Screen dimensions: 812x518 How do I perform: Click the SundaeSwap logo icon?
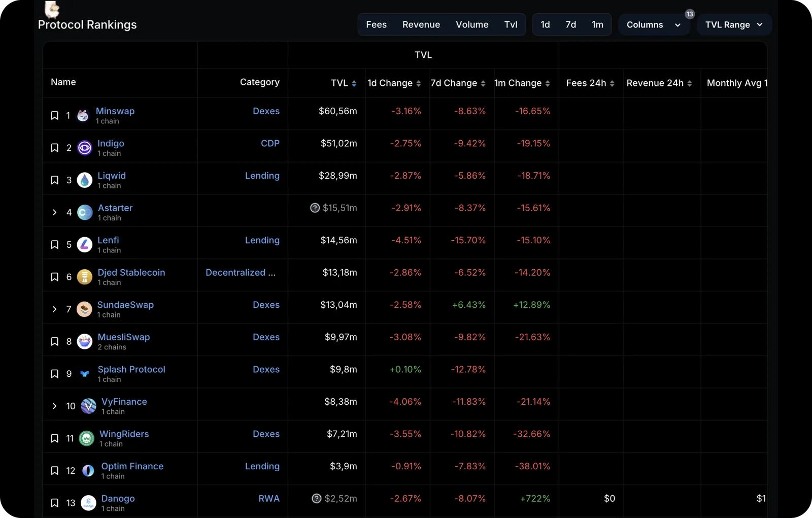tap(84, 309)
